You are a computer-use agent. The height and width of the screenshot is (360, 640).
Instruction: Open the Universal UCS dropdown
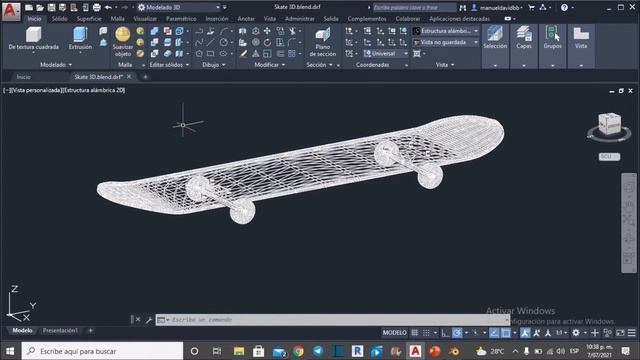pos(386,53)
